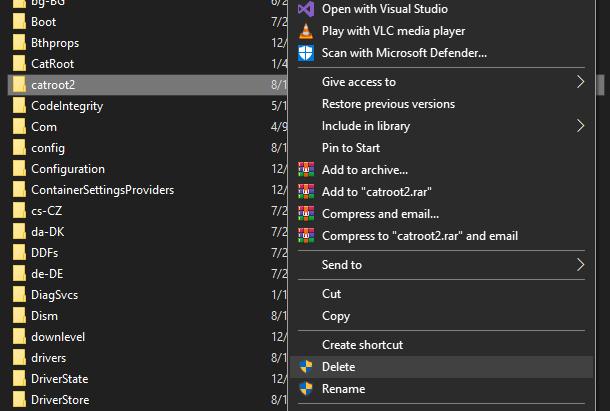The image size is (610, 411).
Task: Click the UAC shield icon next to Delete
Action: (x=306, y=367)
